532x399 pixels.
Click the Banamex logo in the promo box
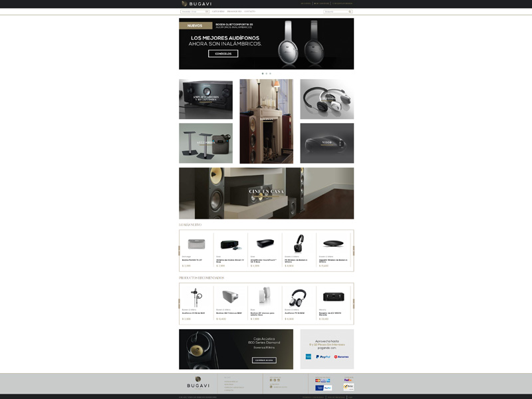[342, 356]
